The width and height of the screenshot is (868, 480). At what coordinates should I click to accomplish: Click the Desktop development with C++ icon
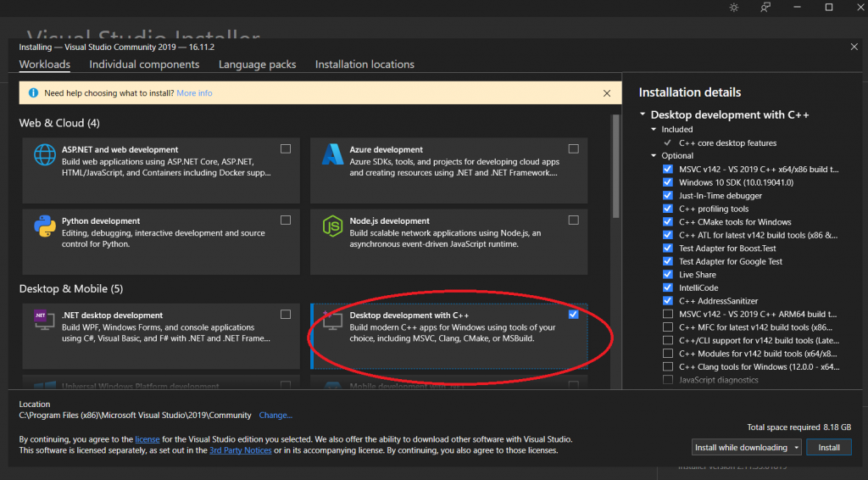(332, 320)
